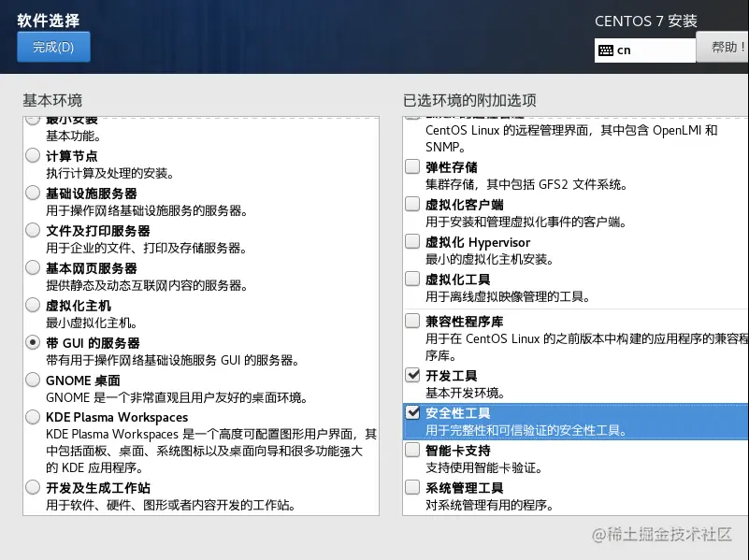The height and width of the screenshot is (560, 749).
Task: Click the OpenLMI 和 SNMP remote management description
Action: [571, 138]
